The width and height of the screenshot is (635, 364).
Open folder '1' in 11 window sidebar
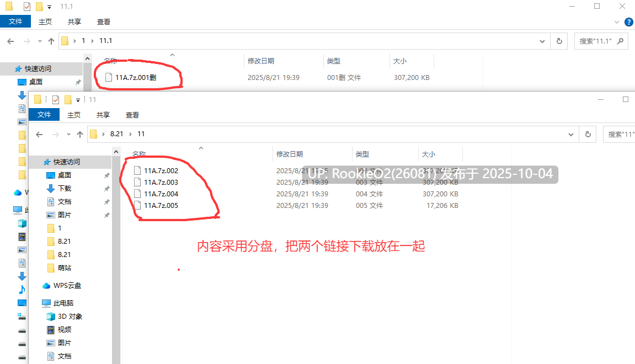point(60,228)
